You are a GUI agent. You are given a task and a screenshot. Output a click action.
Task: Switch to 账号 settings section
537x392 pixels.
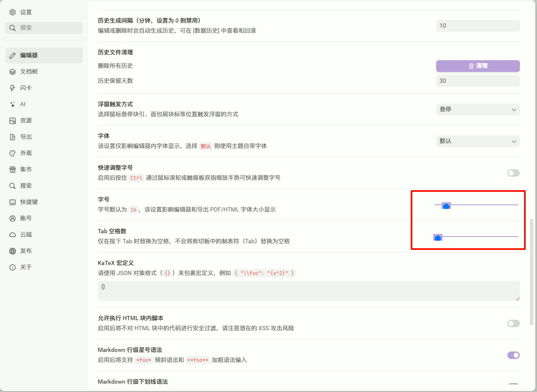pos(26,218)
